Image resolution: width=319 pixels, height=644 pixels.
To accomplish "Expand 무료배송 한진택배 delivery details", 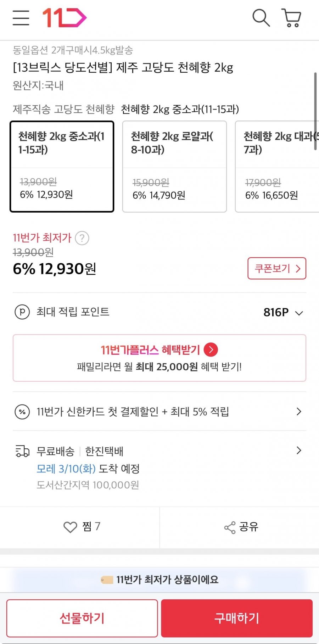I will tap(299, 450).
